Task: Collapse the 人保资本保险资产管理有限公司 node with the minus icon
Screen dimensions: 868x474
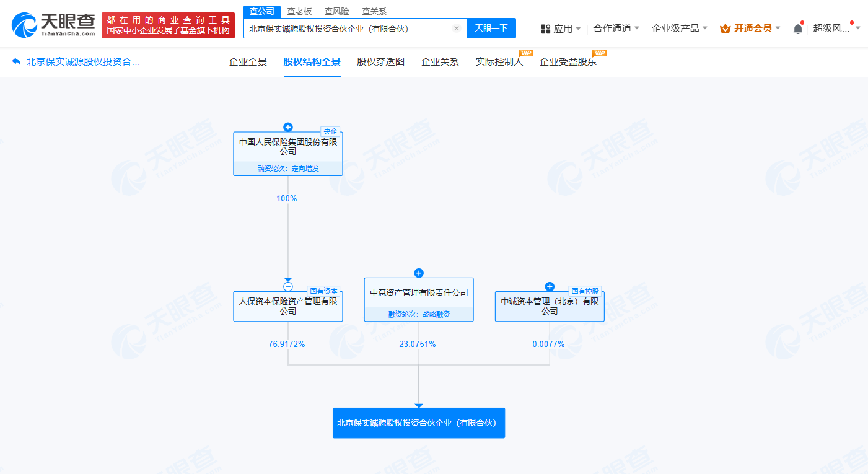Action: click(x=288, y=286)
